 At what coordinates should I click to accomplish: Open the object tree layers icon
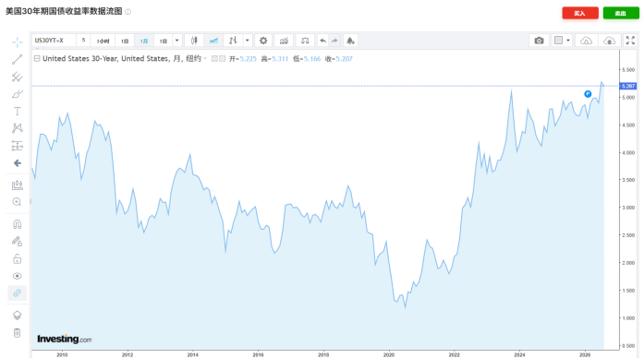(18, 316)
